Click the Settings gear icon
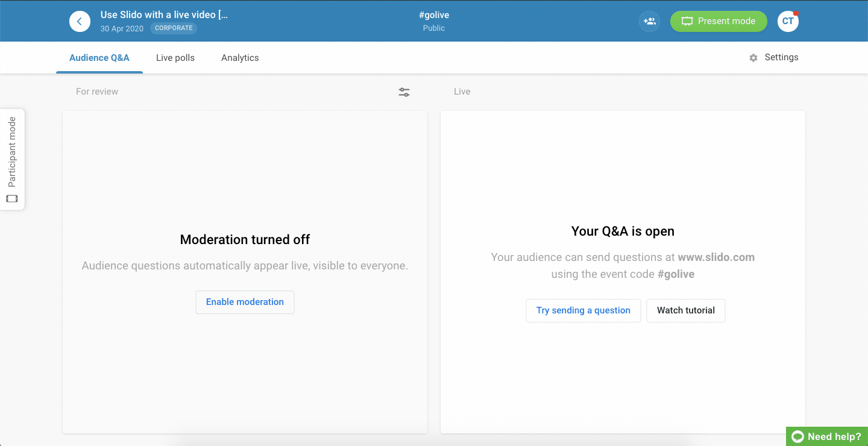This screenshot has width=868, height=446. pyautogui.click(x=753, y=58)
